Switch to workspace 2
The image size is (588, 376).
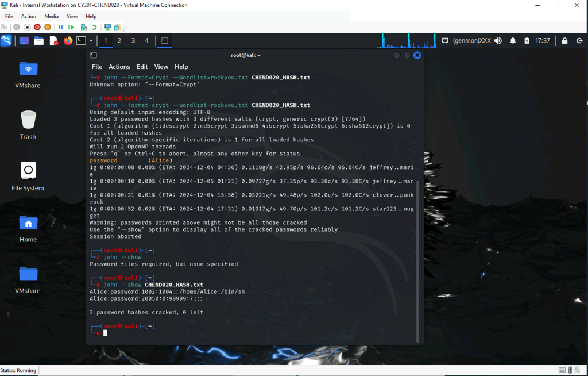pos(119,40)
